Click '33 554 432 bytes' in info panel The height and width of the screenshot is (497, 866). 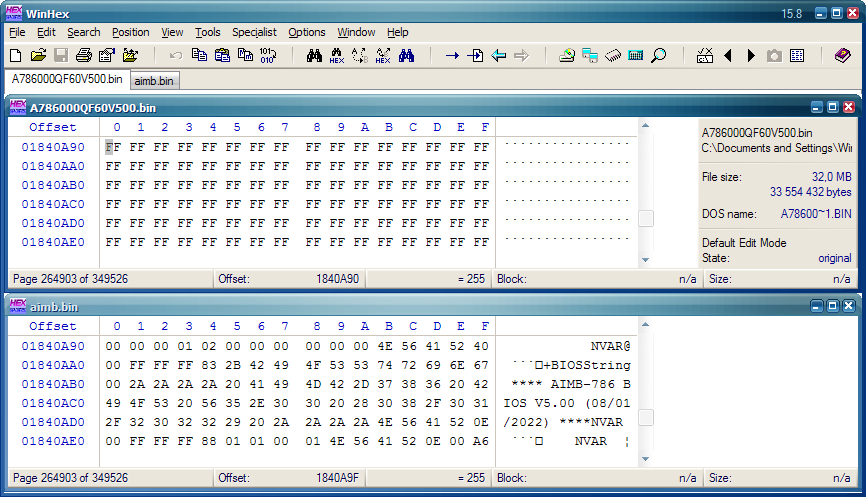pyautogui.click(x=811, y=192)
